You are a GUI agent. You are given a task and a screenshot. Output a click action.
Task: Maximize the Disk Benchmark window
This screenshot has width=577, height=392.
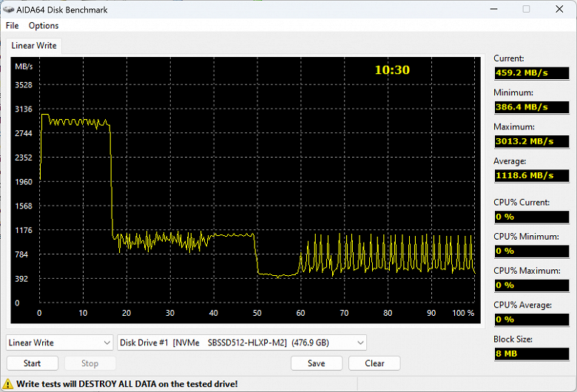click(526, 9)
